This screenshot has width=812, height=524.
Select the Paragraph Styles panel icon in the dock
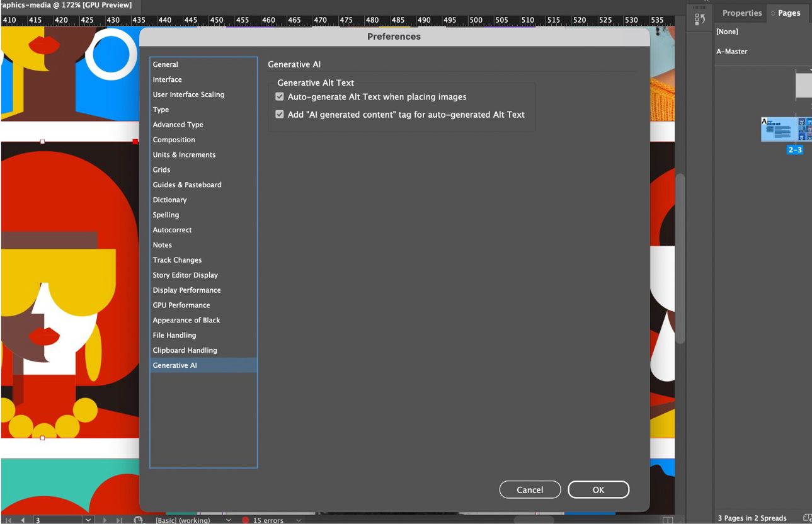pyautogui.click(x=699, y=18)
